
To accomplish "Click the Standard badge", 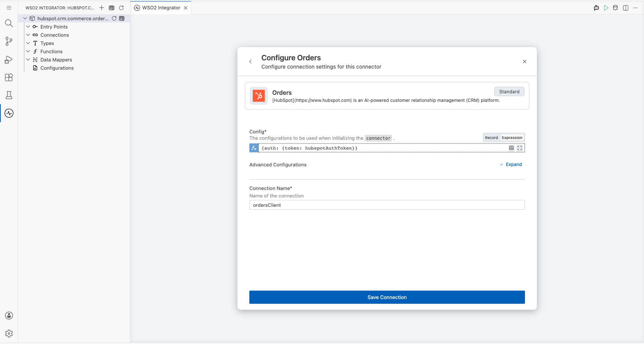I will click(509, 92).
